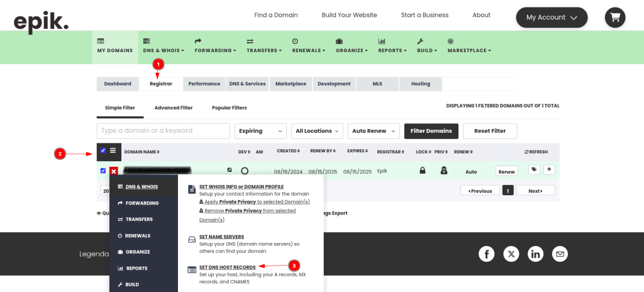Image resolution: width=644 pixels, height=292 pixels.
Task: Select the Advanced Filter tab
Action: [174, 108]
